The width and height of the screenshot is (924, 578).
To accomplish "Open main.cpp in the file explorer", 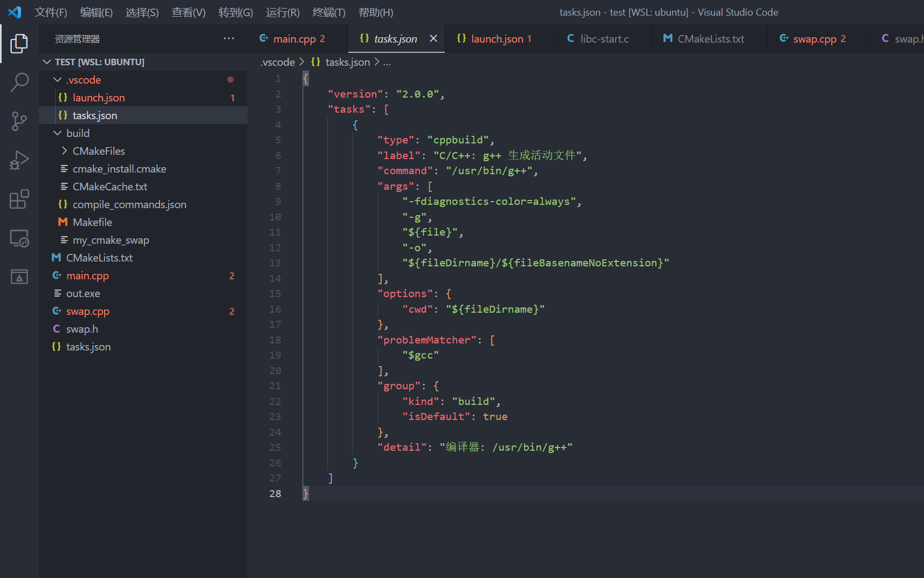I will click(87, 276).
